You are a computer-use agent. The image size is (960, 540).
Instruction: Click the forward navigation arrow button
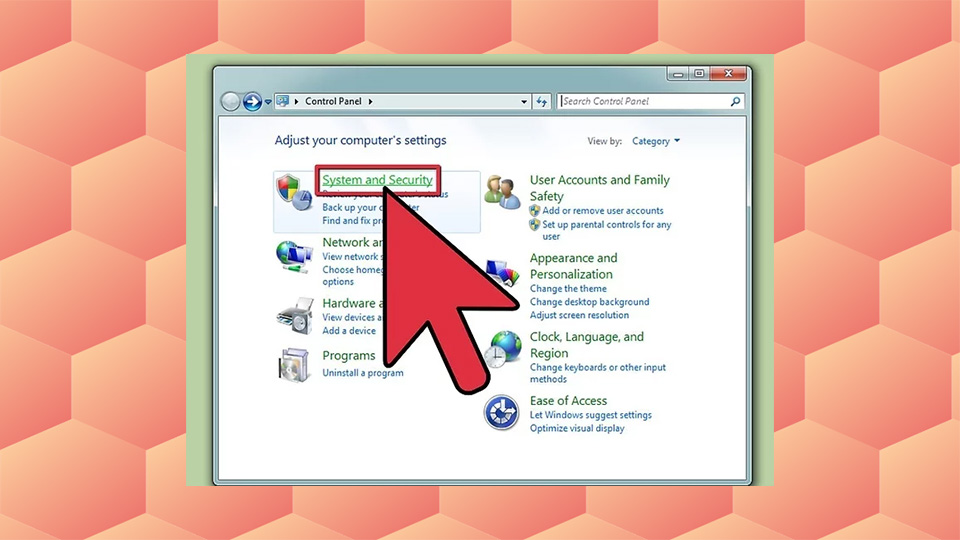click(252, 102)
